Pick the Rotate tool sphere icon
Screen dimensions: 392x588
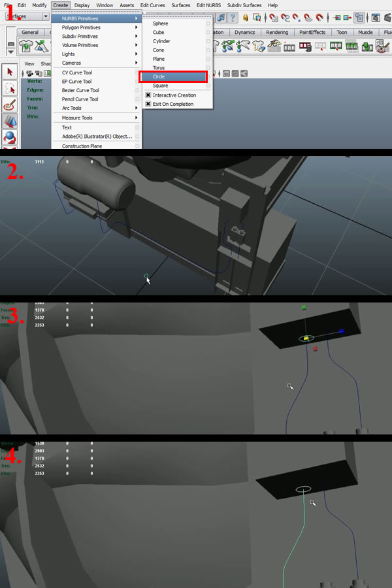[10, 137]
